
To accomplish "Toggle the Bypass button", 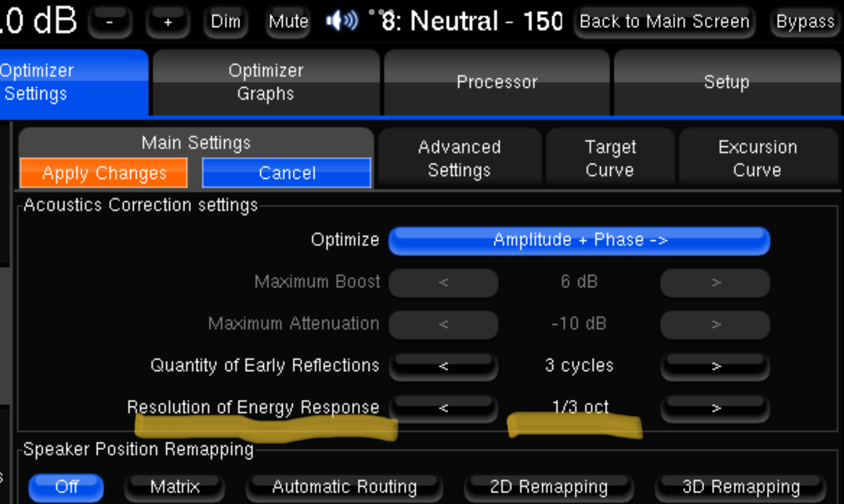I will coord(805,22).
